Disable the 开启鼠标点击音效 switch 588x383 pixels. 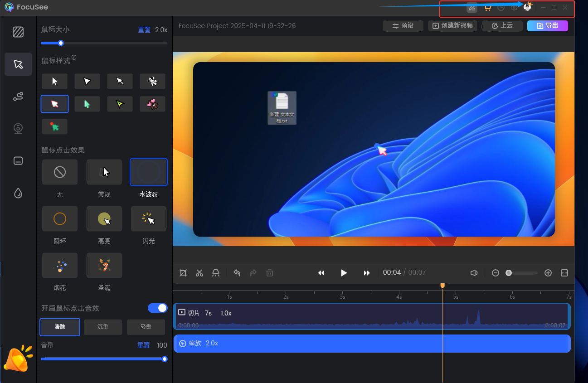tap(157, 308)
